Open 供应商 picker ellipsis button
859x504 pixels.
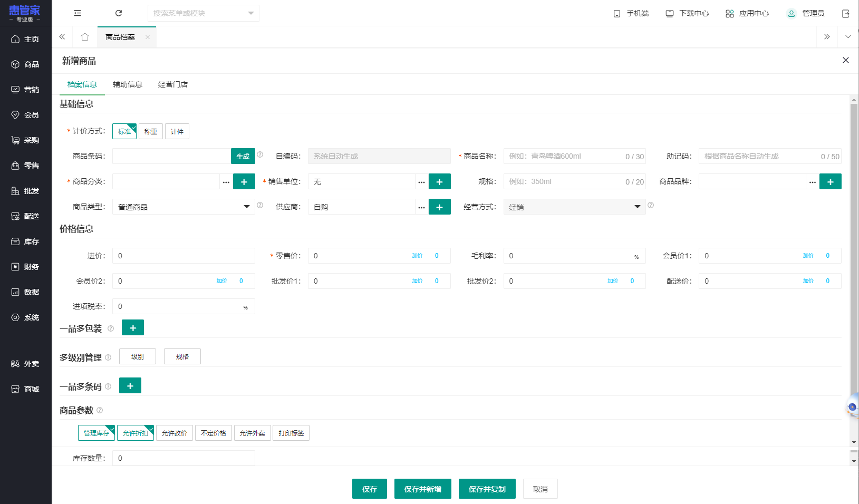[422, 207]
